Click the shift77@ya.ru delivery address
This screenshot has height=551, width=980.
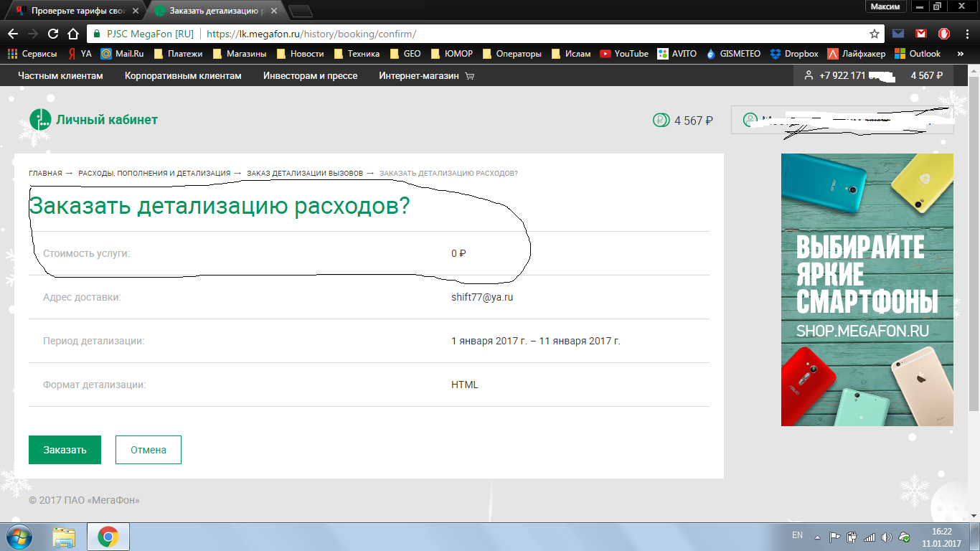[482, 297]
